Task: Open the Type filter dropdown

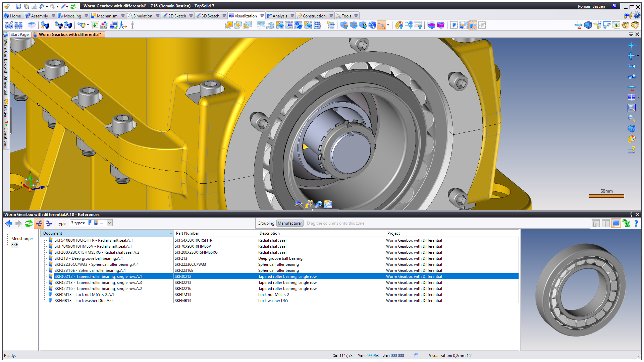Action: coord(110,223)
